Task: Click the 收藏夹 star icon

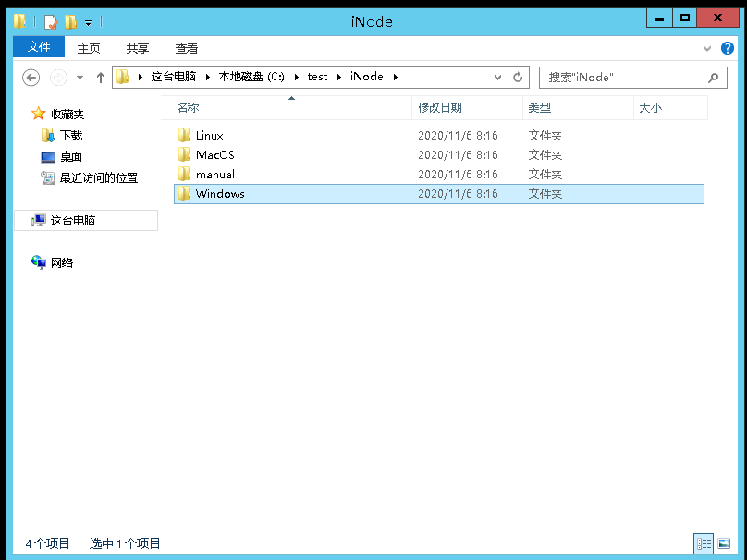Action: point(38,114)
